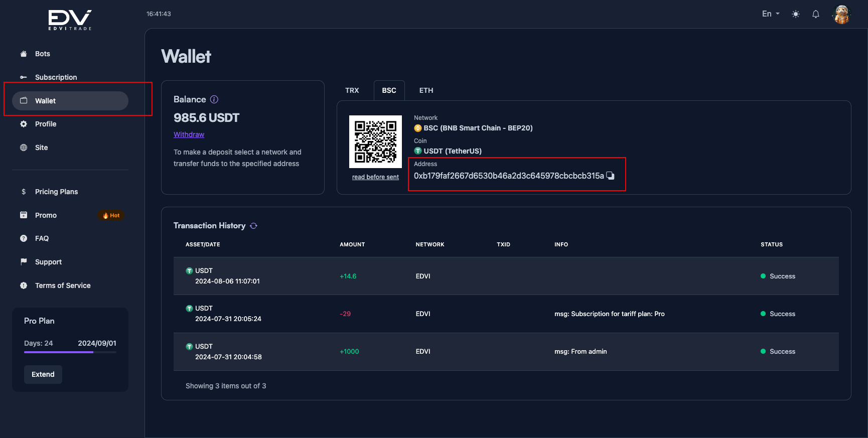Click the From admin info message

pos(581,351)
